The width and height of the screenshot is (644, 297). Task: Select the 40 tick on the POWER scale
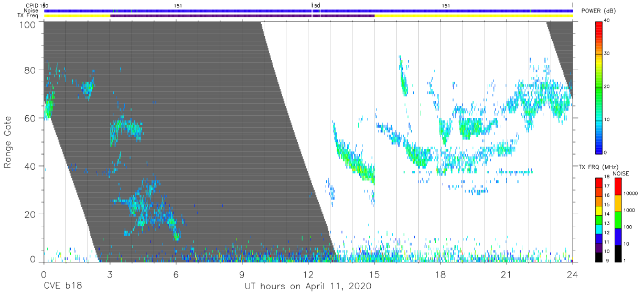pos(607,21)
